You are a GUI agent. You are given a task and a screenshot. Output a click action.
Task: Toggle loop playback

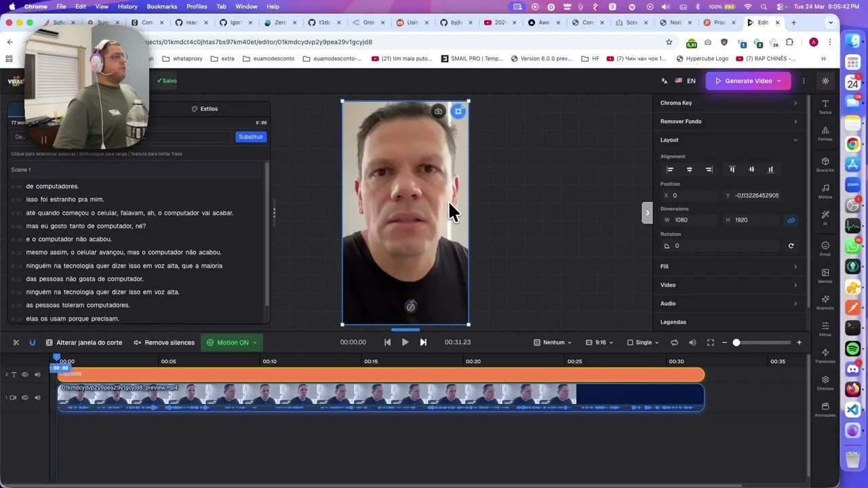click(x=674, y=342)
